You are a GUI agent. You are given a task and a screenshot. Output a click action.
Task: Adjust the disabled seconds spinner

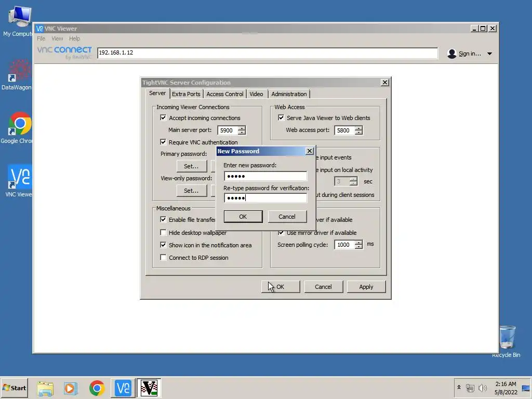(353, 181)
